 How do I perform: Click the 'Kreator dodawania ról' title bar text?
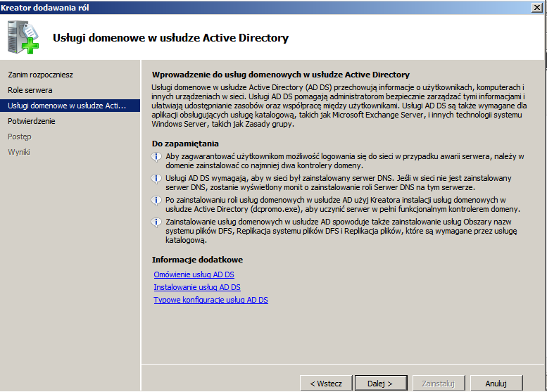pyautogui.click(x=44, y=8)
